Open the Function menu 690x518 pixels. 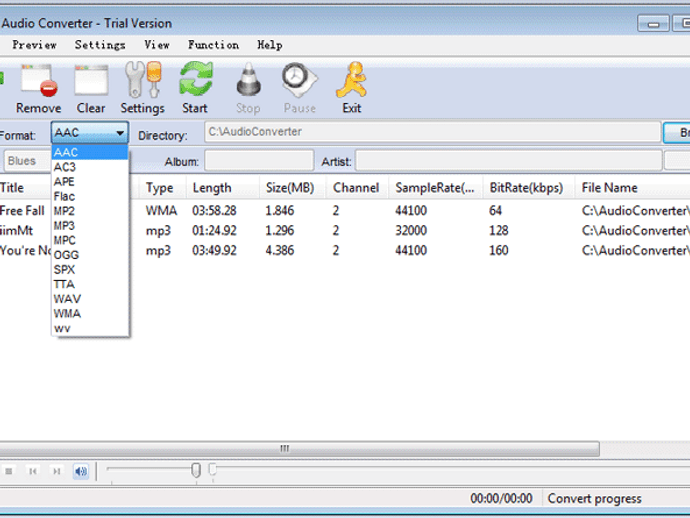pyautogui.click(x=213, y=45)
